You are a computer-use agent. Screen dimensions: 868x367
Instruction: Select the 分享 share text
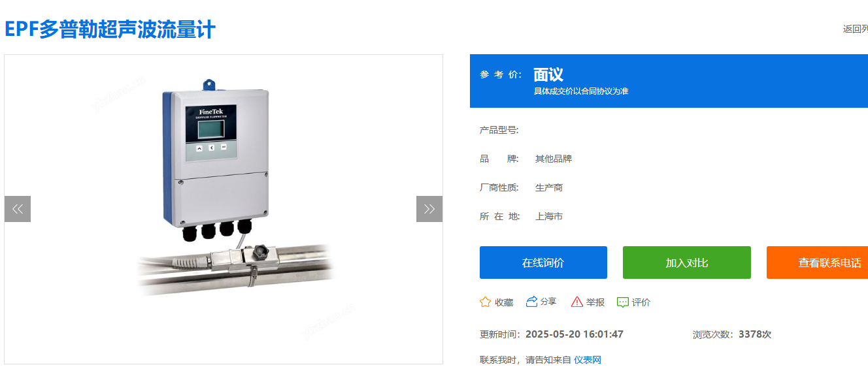548,301
